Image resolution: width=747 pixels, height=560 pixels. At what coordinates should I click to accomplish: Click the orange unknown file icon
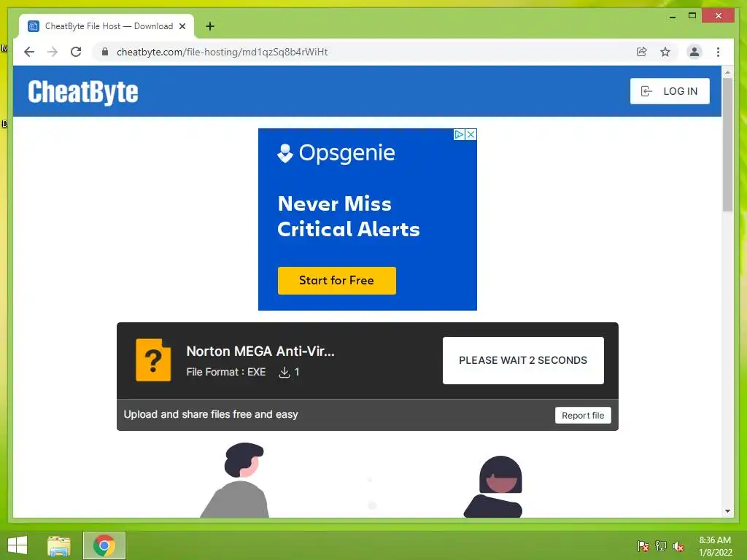pyautogui.click(x=153, y=360)
